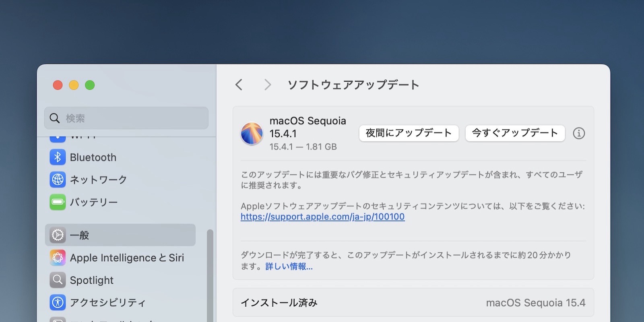Click the sidebar vertical scrollbar
The height and width of the screenshot is (322, 644).
tap(210, 274)
